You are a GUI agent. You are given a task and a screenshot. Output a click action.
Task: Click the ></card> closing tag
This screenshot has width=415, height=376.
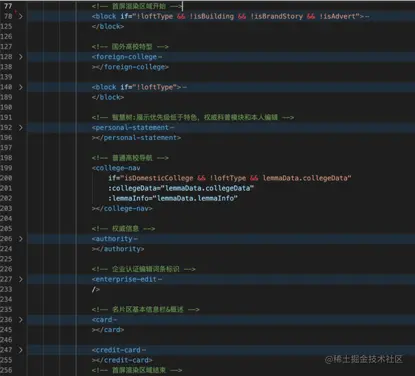click(x=108, y=330)
